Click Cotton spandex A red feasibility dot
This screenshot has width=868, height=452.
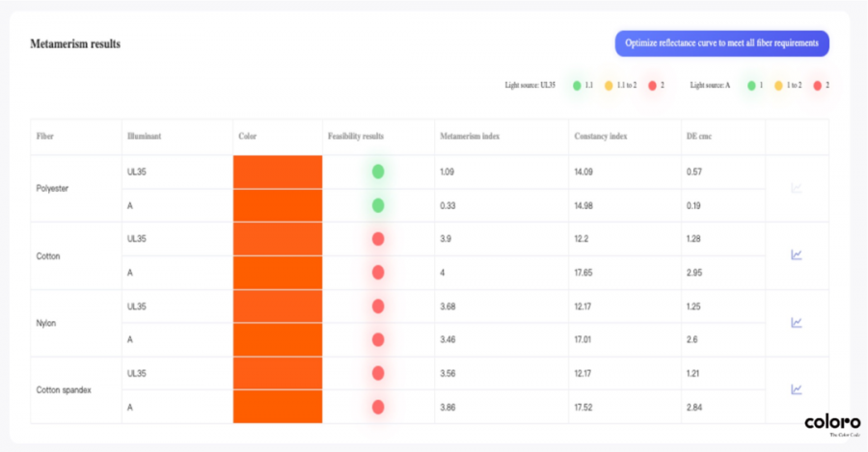point(378,408)
